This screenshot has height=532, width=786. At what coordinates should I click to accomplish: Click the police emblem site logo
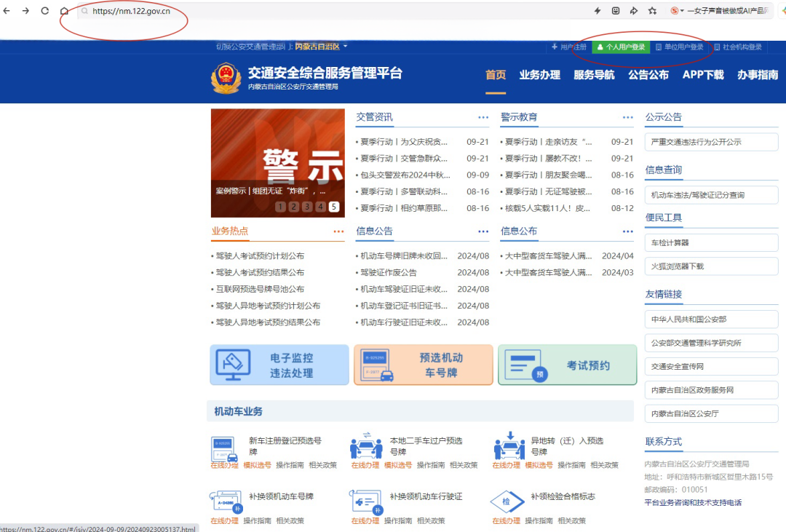click(x=226, y=77)
